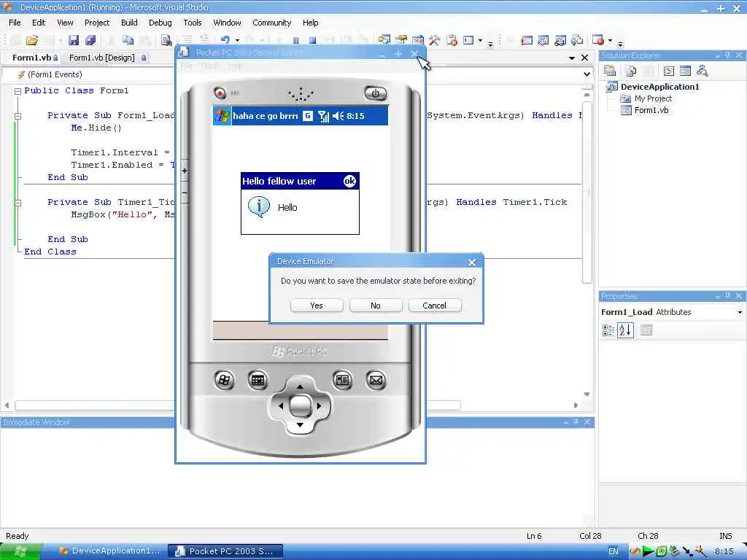Switch Properties to Alphabetical sorting
The image size is (747, 560).
[625, 330]
